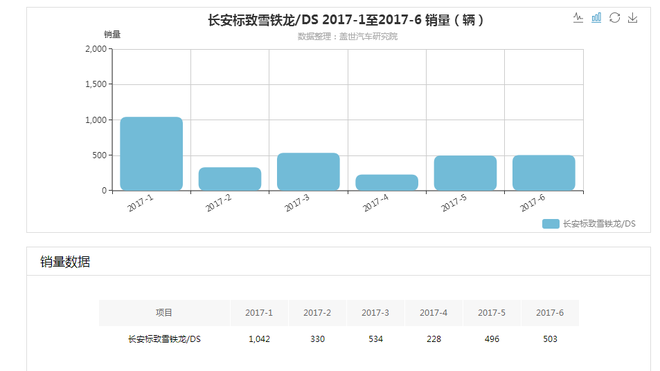Viewport: 660px width, 371px height.
Task: Click the 长安标致雪铁龙/DS table row label
Action: coord(165,339)
